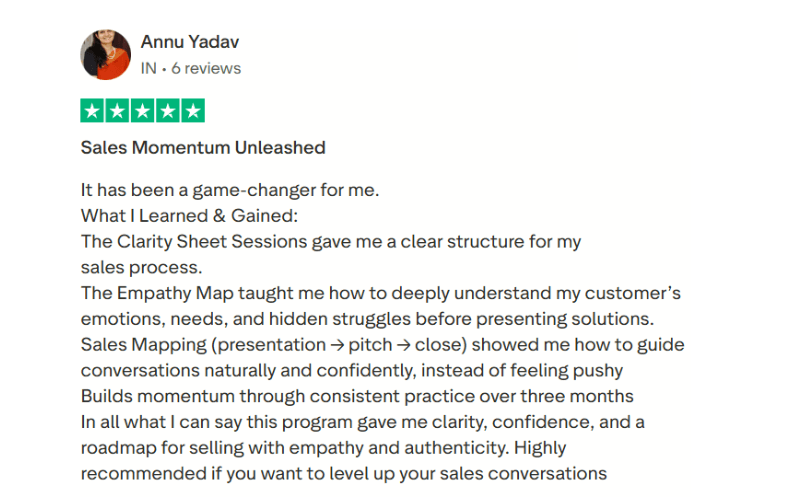
Task: Select the second green rating star
Action: coord(118,111)
